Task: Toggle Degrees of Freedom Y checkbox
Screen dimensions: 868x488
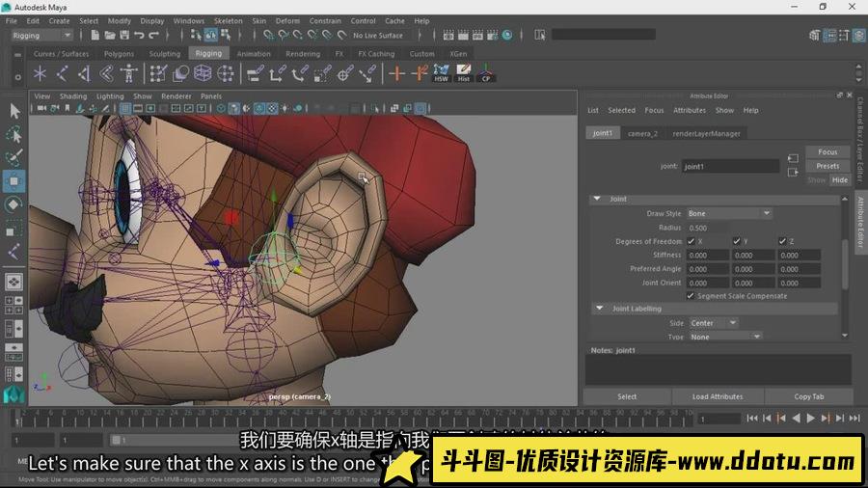Action: pos(736,241)
